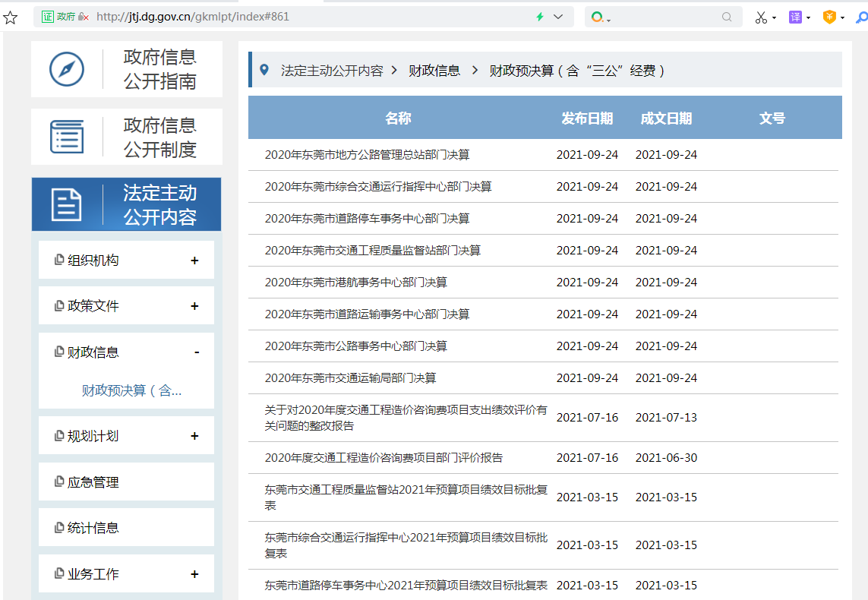Expand 业务工作 with the plus sign
The image size is (868, 600).
(194, 574)
